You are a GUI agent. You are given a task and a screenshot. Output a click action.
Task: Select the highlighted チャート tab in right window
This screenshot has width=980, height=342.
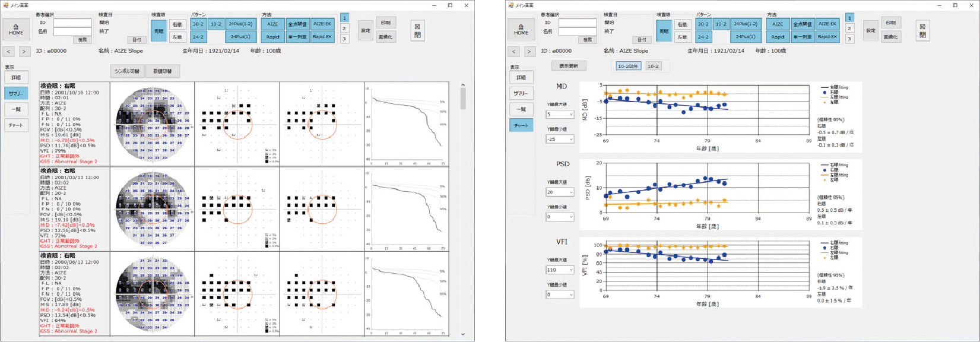(521, 126)
